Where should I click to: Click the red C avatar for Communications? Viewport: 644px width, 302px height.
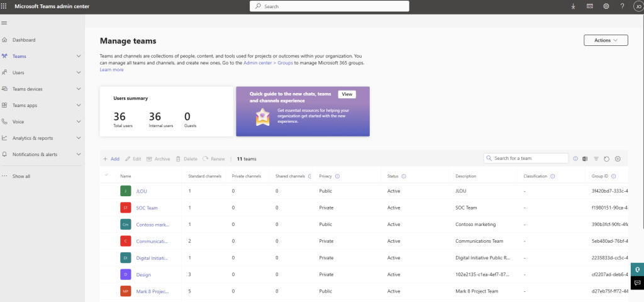(126, 241)
